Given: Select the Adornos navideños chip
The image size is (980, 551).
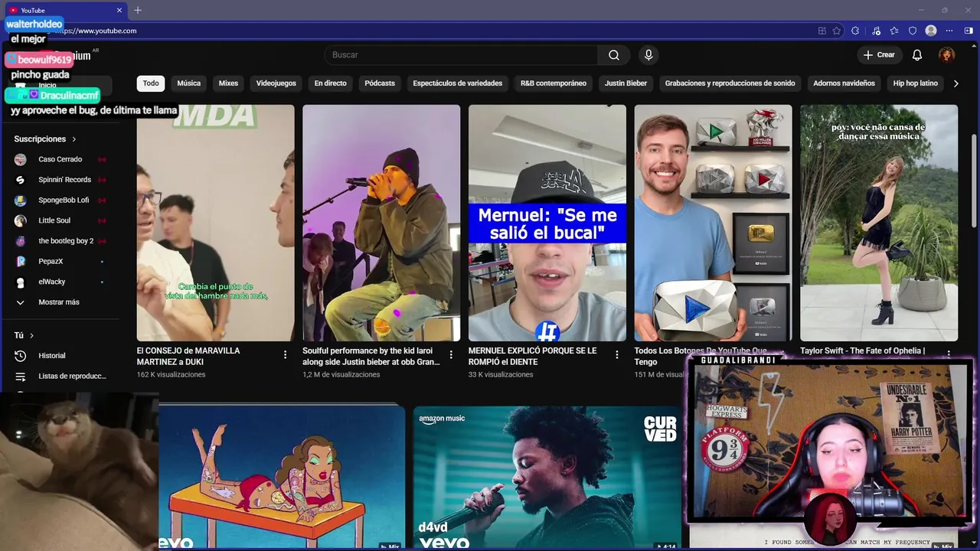Looking at the screenshot, I should [844, 83].
